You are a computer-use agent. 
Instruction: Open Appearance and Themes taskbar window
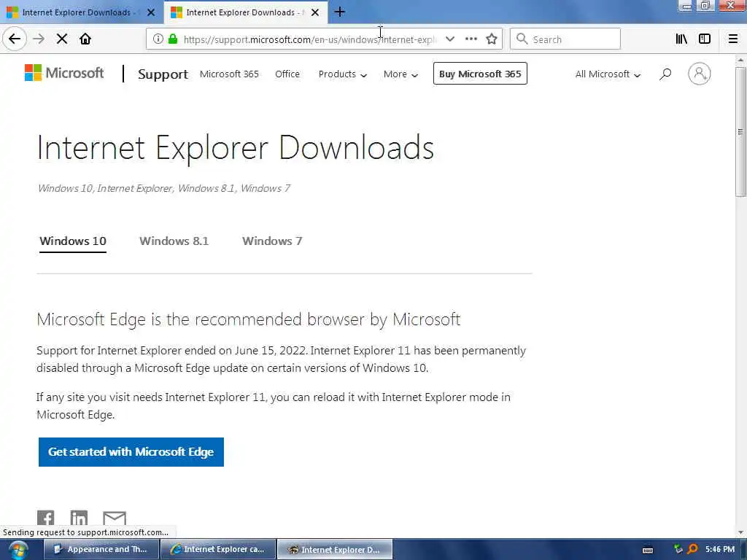(101, 550)
